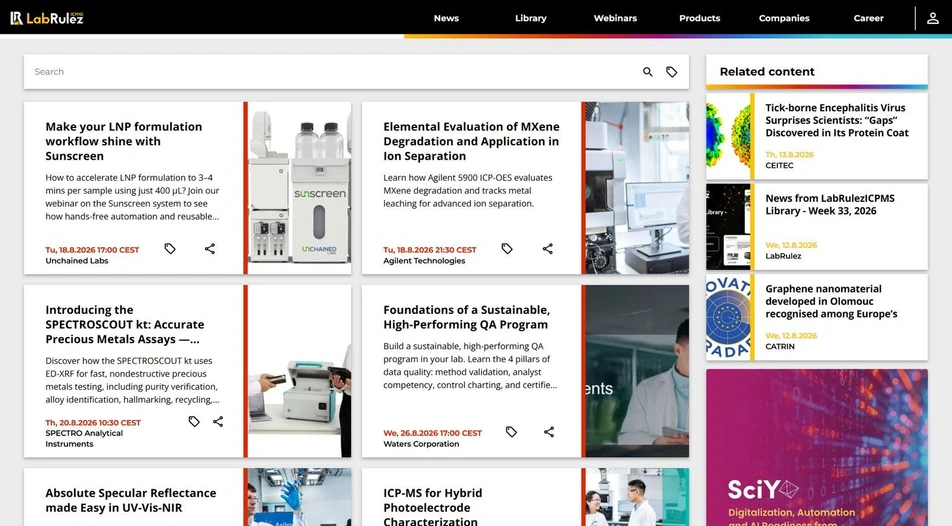Image resolution: width=952 pixels, height=526 pixels.
Task: Click tag icon on Sunscreen LNP card
Action: (170, 248)
